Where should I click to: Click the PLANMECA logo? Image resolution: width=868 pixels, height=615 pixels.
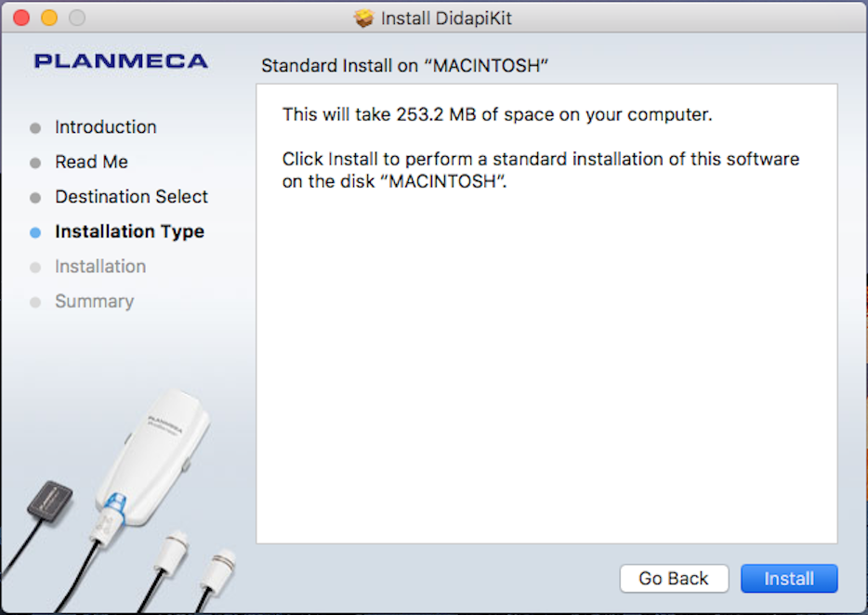click(121, 62)
